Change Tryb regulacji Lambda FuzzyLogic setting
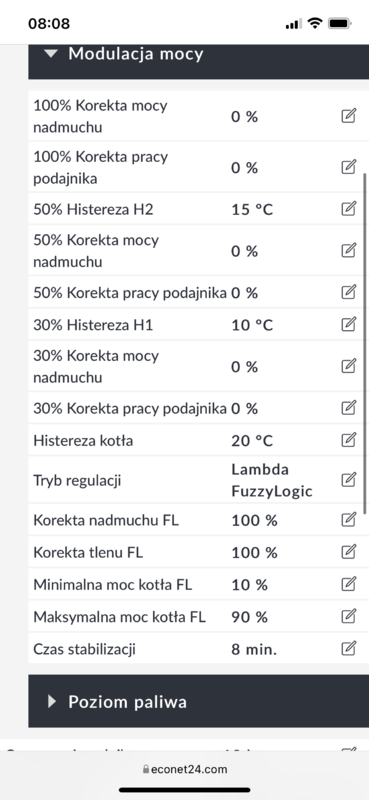Viewport: 369px width, 800px height. [348, 480]
